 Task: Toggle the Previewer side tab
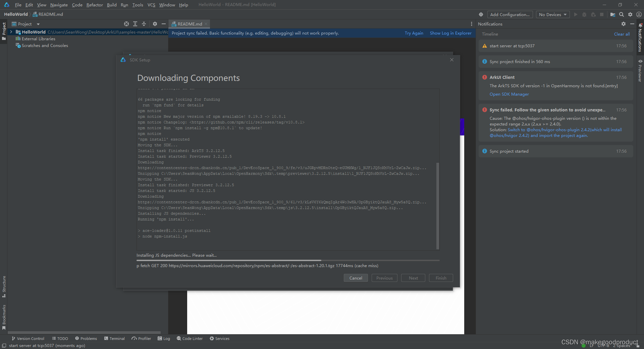coord(640,70)
